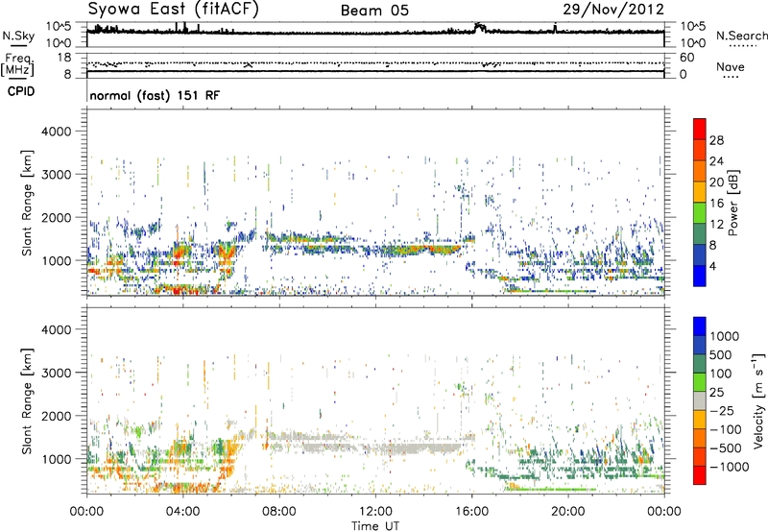Select the text 'normal (fast) 151 RF'

(155, 95)
